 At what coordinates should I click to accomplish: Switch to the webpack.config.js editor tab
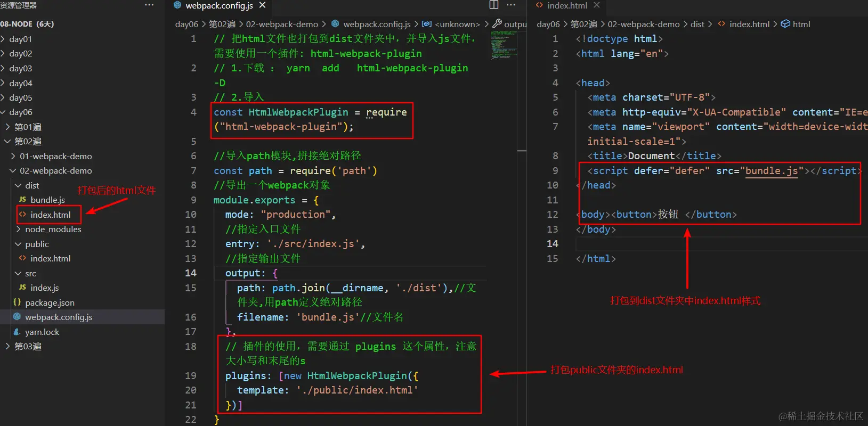(220, 5)
